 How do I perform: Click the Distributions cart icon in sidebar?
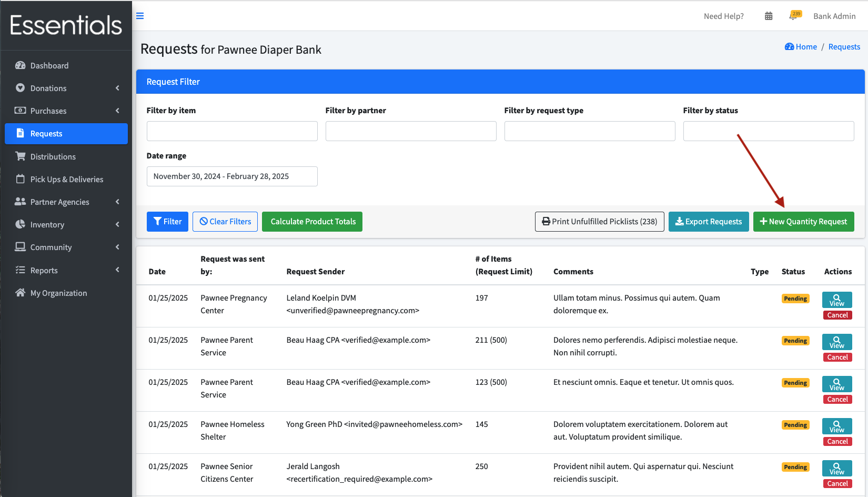(21, 156)
